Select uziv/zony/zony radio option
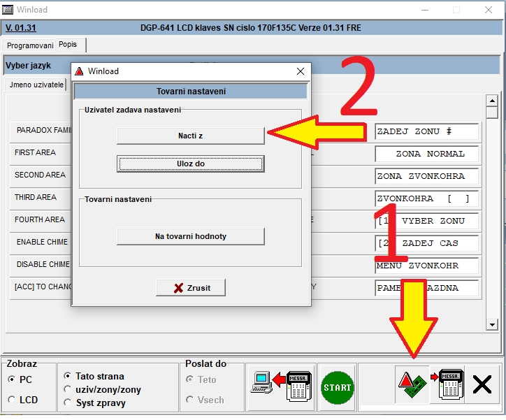Image resolution: width=506 pixels, height=420 pixels. [67, 389]
